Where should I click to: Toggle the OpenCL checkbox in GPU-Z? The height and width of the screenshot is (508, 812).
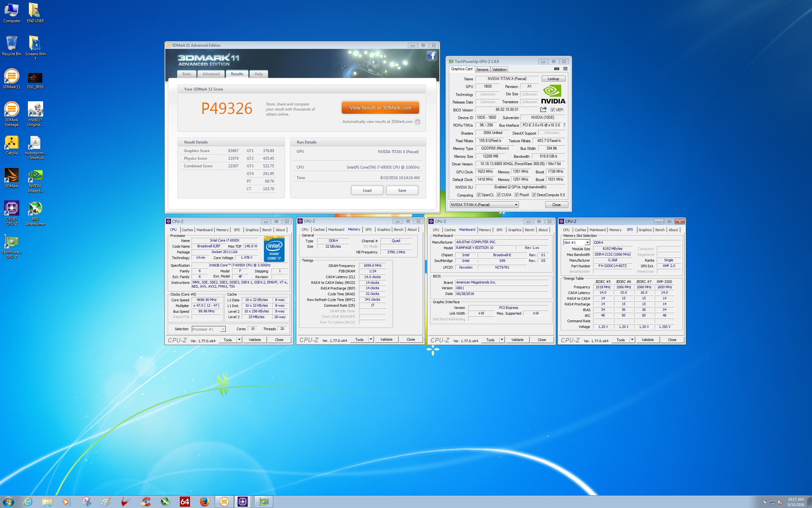point(479,195)
